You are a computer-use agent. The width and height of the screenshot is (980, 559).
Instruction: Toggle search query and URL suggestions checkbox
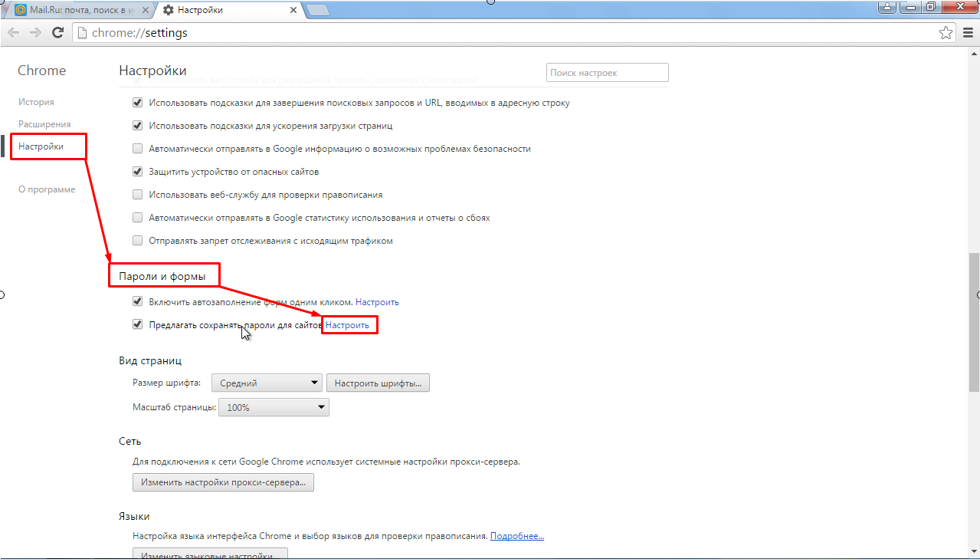point(138,103)
